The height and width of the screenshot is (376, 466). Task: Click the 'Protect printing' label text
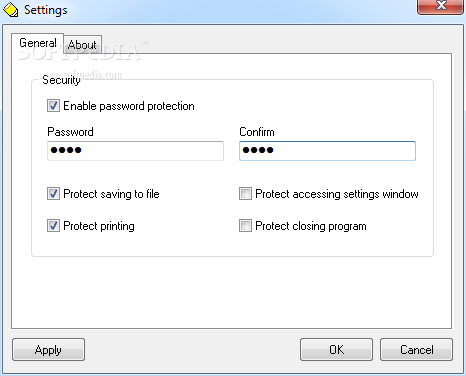point(99,226)
